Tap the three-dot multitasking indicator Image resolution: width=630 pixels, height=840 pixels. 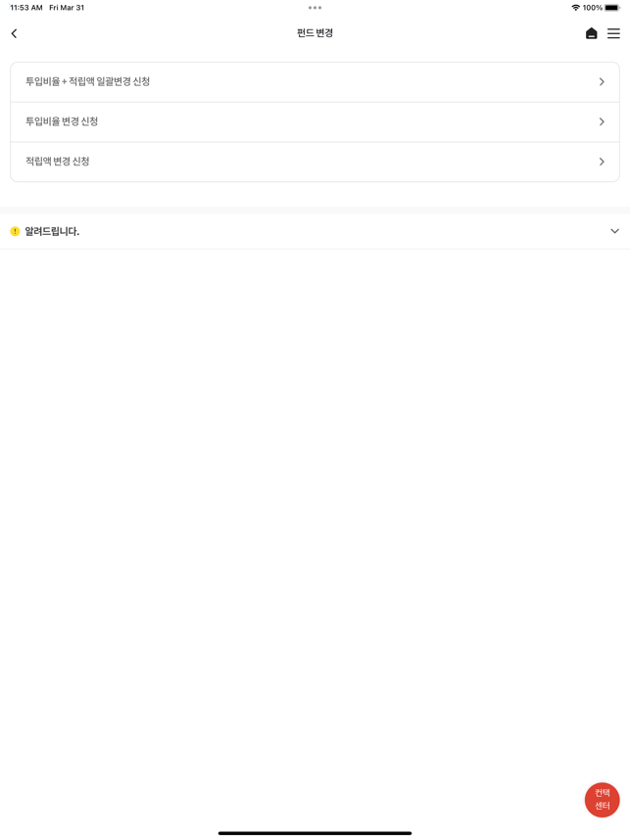[x=315, y=8]
